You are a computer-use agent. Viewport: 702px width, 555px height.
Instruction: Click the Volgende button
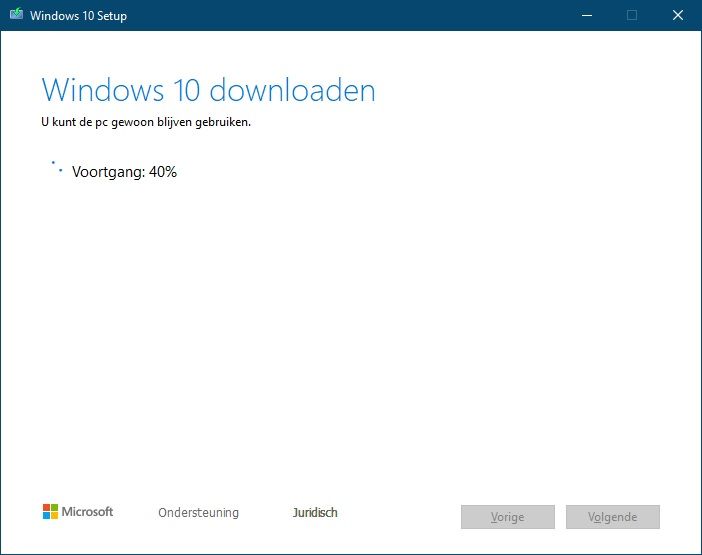(612, 517)
